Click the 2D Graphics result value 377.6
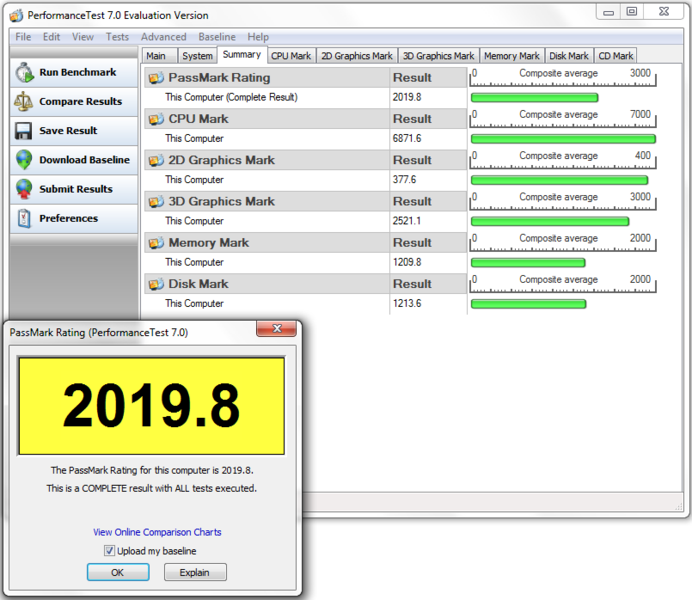The height and width of the screenshot is (600, 692). tap(404, 180)
